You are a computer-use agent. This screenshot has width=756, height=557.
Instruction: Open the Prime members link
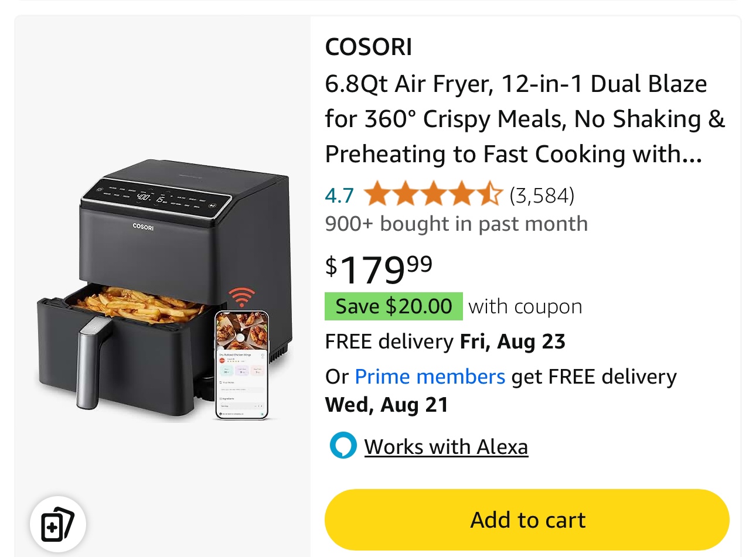point(430,377)
